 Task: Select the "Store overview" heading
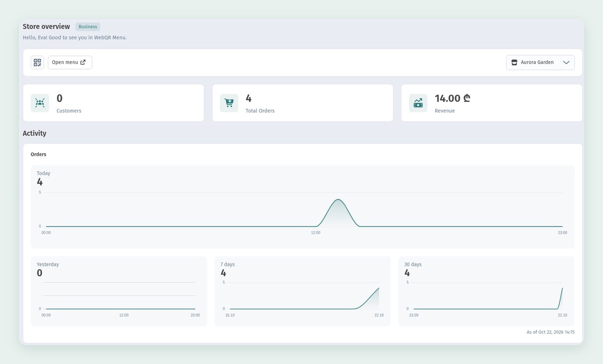[x=46, y=27]
